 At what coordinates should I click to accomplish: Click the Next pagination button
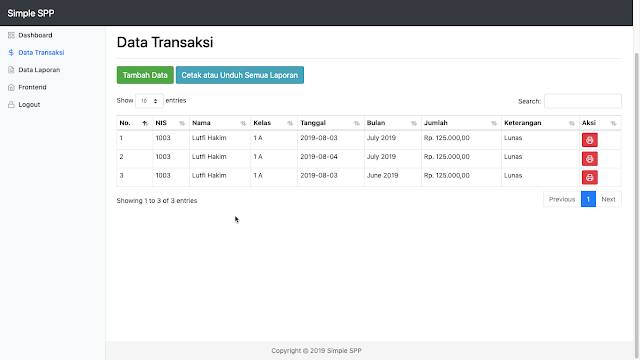coord(608,199)
